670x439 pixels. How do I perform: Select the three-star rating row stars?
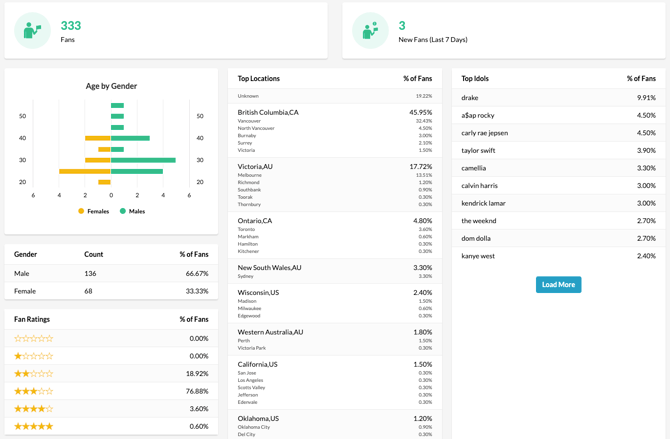pos(33,391)
